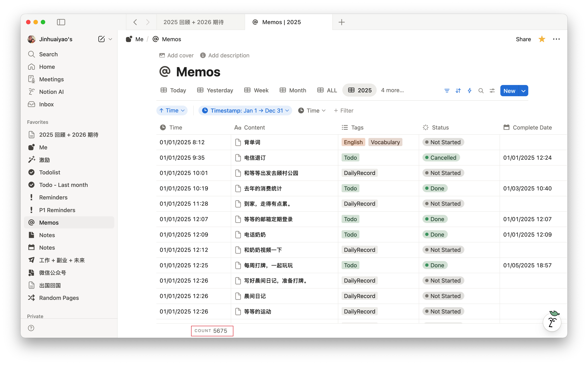The height and width of the screenshot is (365, 588).
Task: Click the Cancelled status tag
Action: point(441,158)
